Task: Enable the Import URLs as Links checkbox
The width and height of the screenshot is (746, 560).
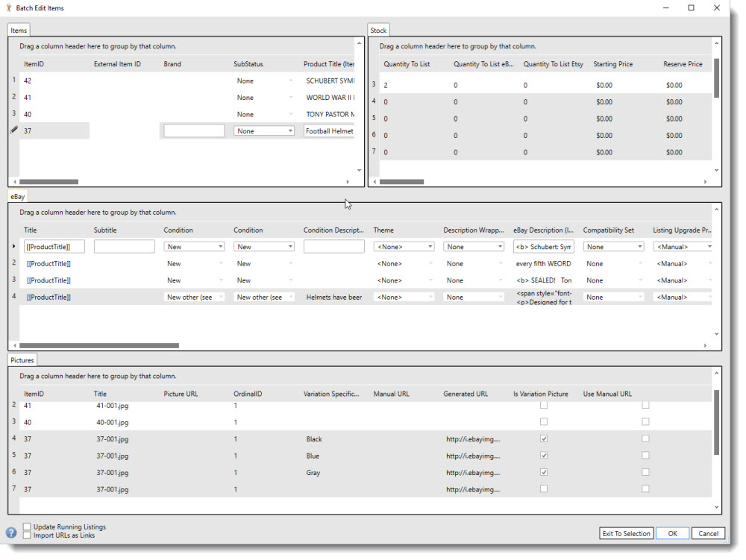Action: pos(27,535)
